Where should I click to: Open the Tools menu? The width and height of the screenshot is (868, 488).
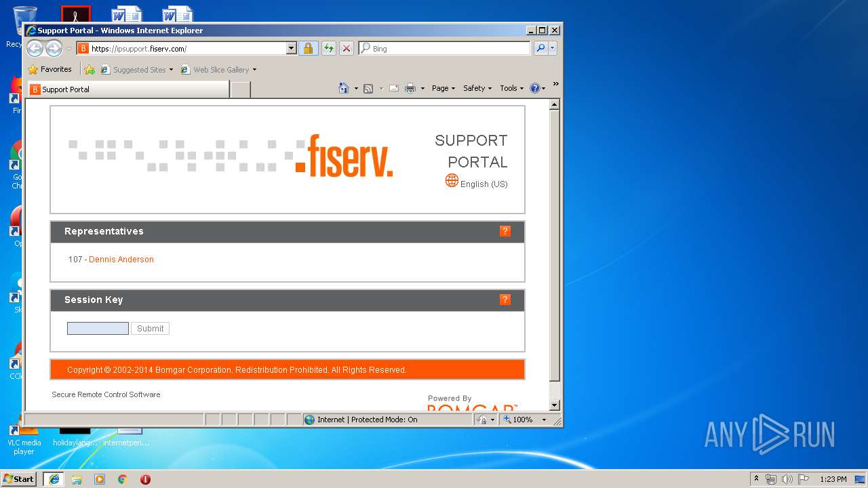(x=512, y=88)
